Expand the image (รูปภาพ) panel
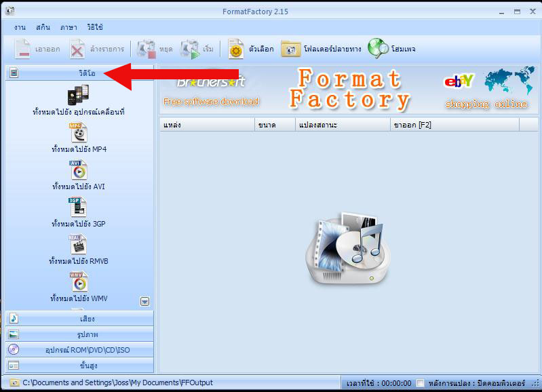Viewport: 542px width, 392px height. click(79, 334)
